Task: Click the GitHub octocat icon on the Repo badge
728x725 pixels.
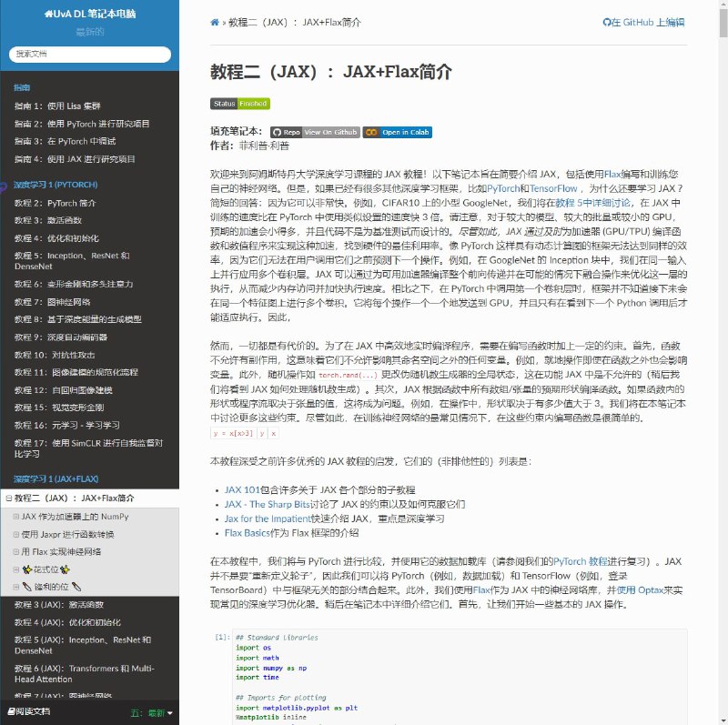Action: (x=278, y=132)
